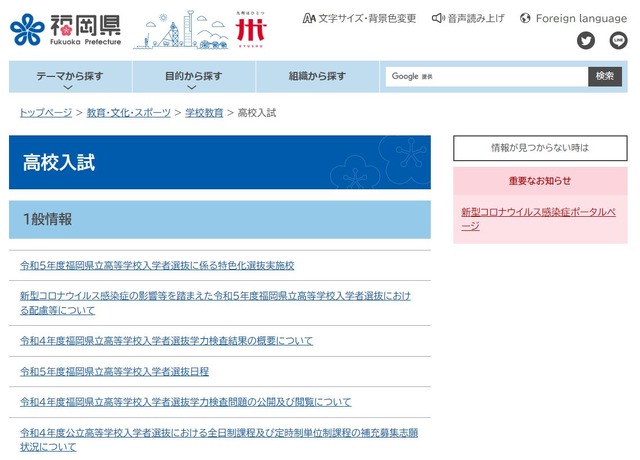Open 新型コロナウイルス感染症の影響等を踏まえた配慮等 link
The image size is (640, 460).
tap(215, 303)
